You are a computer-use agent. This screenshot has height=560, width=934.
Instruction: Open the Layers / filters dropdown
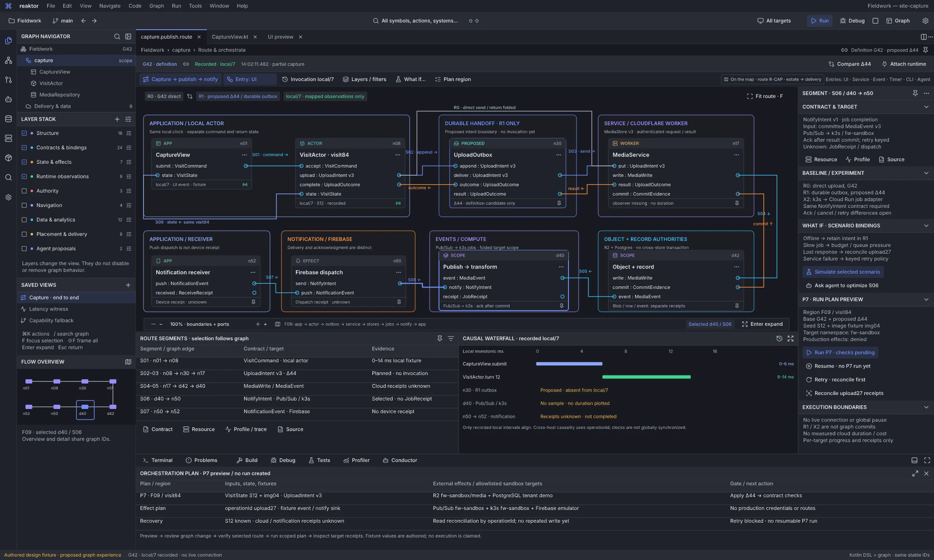(x=364, y=79)
